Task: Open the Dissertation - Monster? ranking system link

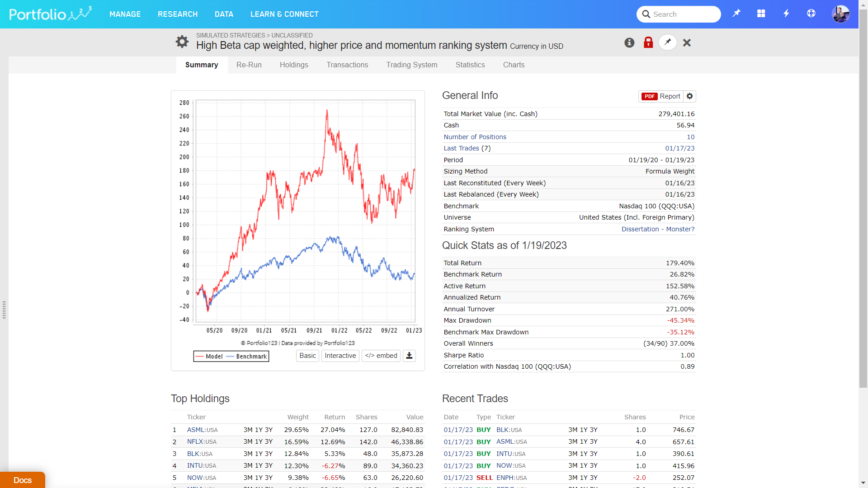Action: [x=658, y=229]
